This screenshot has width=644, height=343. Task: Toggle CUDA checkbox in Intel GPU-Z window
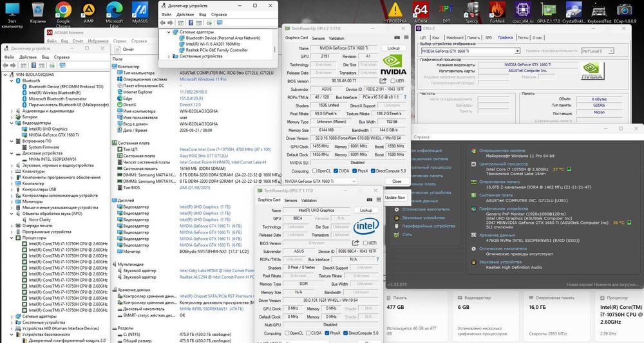pos(308,333)
